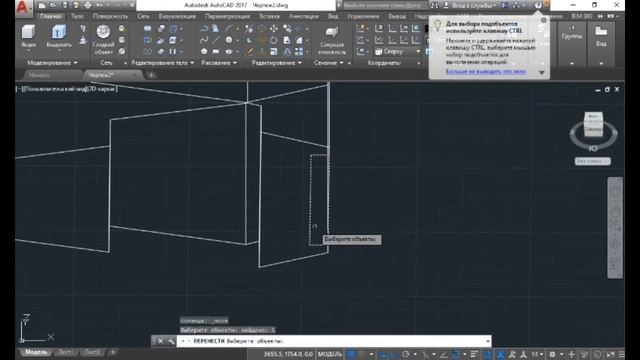Toggle clean screen icon in status bar

click(610, 354)
